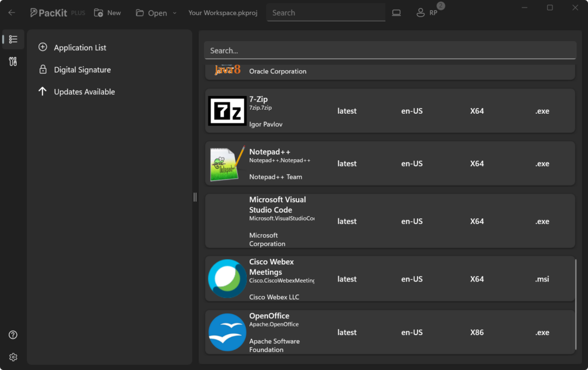
Task: Click .exe in Visual Studio Code row
Action: point(542,221)
